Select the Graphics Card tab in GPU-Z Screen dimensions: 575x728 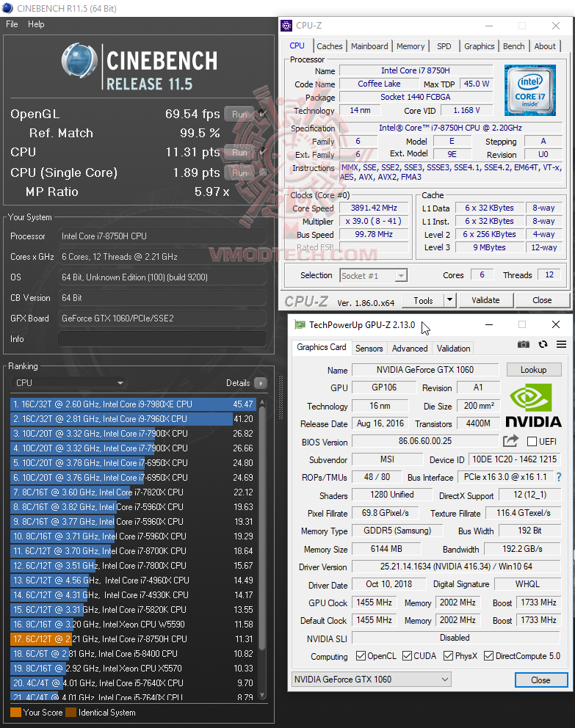coord(322,347)
